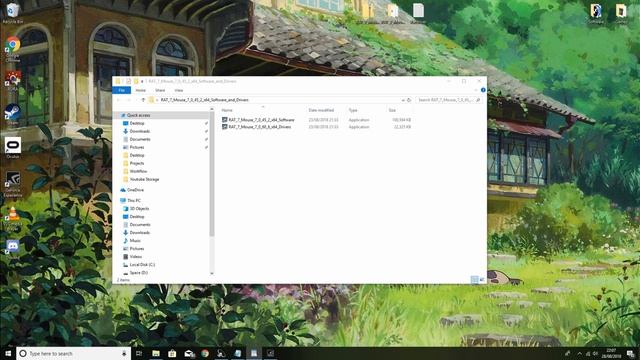Open the Action Center notifications icon
This screenshot has width=640, height=360.
tap(631, 353)
